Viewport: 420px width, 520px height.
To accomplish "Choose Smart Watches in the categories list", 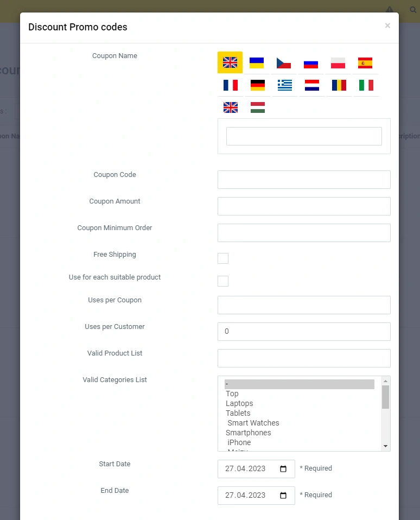I will 253,423.
